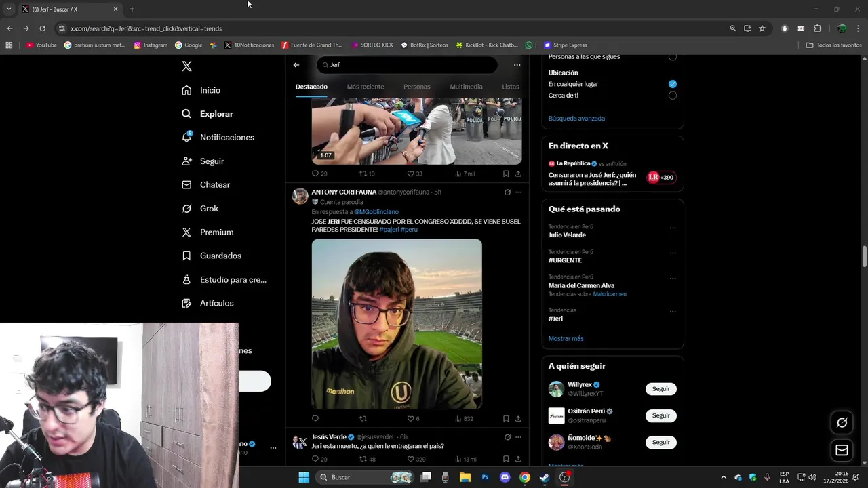868x488 pixels.
Task: Open Chatear messages page
Action: coord(206,184)
